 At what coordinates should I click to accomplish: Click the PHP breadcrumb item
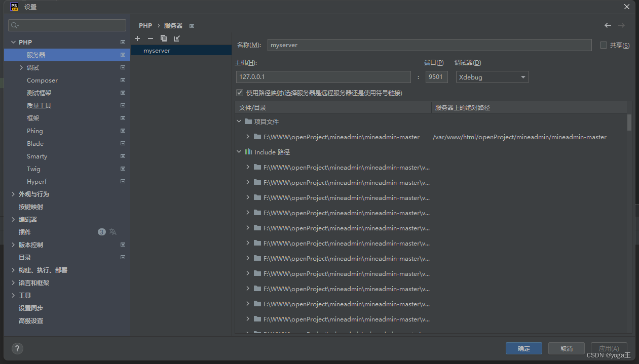145,25
